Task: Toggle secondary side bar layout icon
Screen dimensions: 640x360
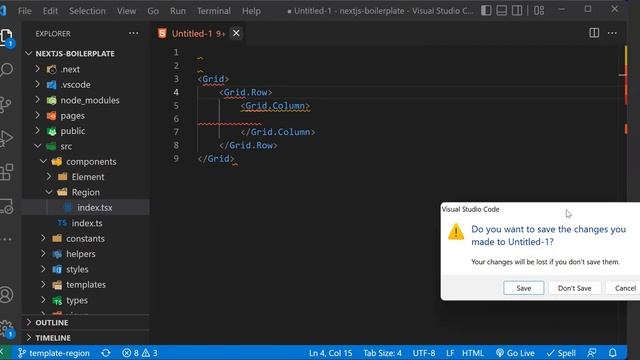Action: click(517, 11)
